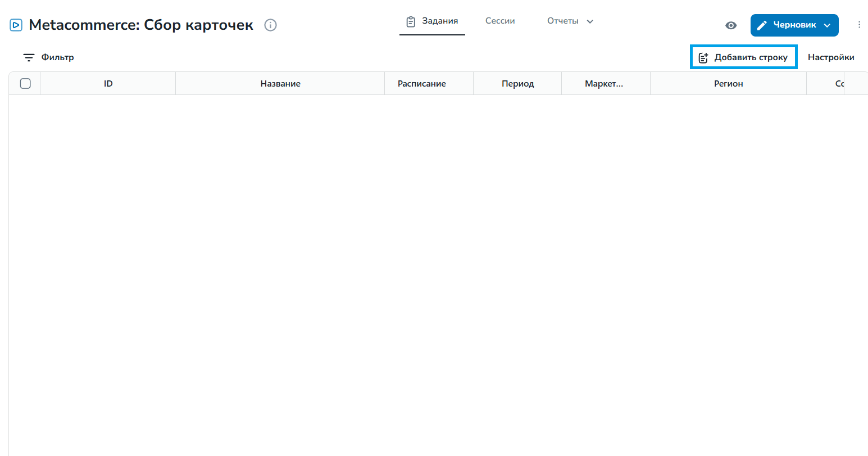The image size is (868, 456).
Task: Click the Регион column header
Action: (728, 83)
